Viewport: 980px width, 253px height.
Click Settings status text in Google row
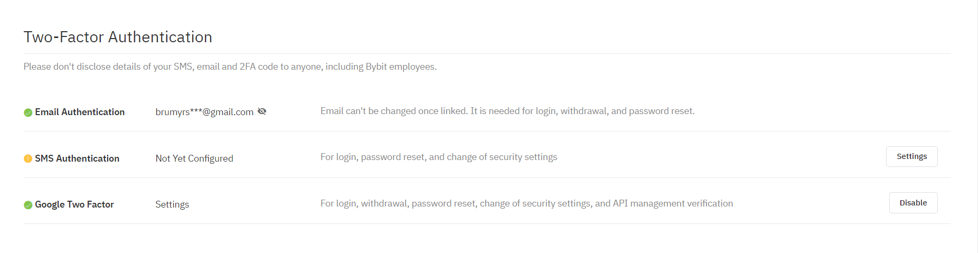172,204
